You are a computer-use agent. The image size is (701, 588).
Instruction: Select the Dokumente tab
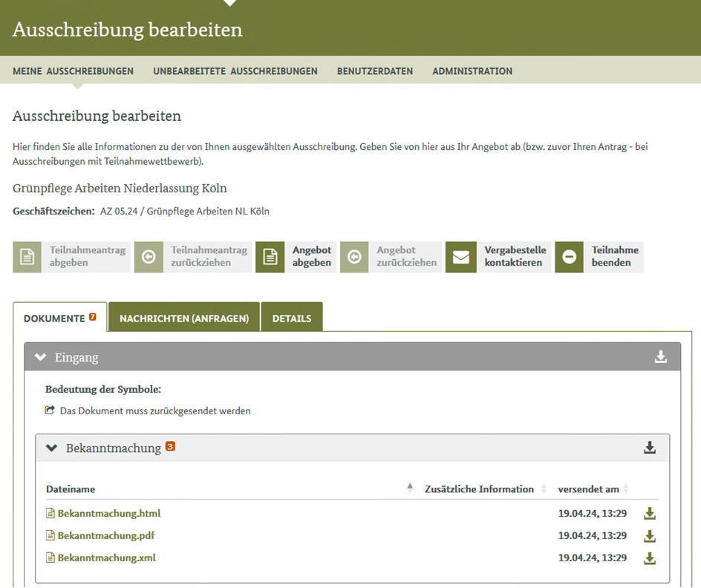point(59,318)
